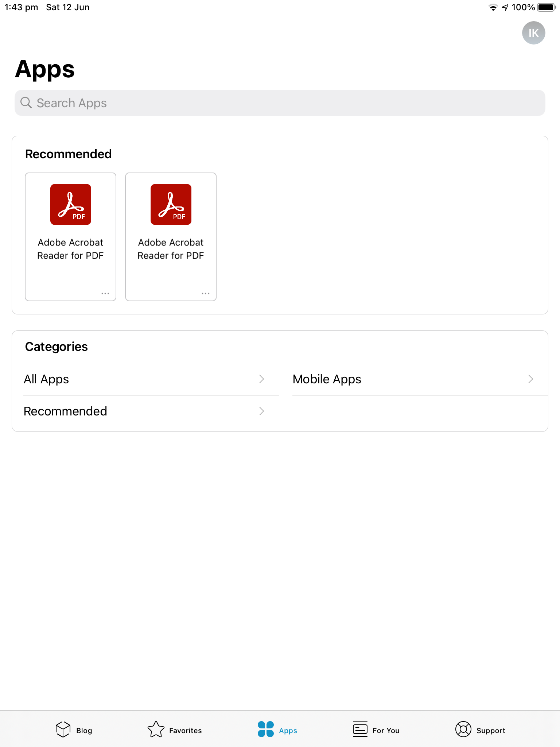The image size is (560, 747).
Task: Expand All Apps category chevron
Action: 261,379
